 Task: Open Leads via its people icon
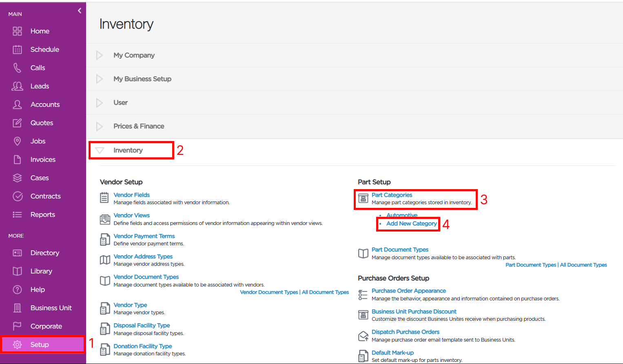click(x=17, y=86)
